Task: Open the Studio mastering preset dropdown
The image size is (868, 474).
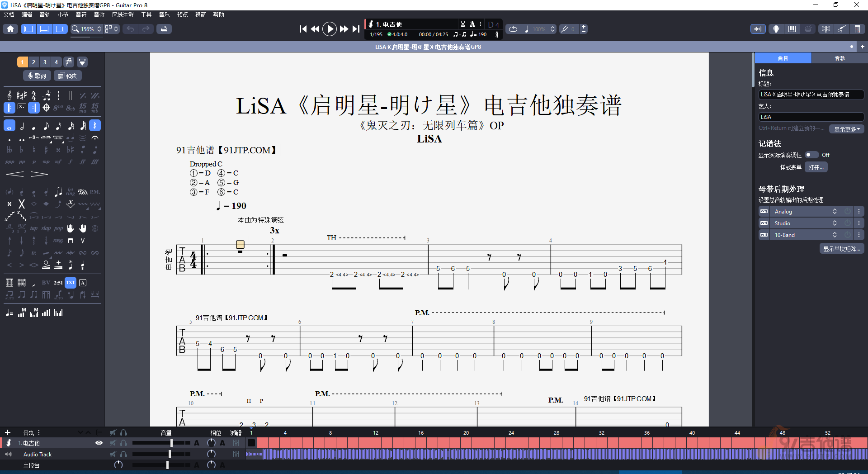Action: (x=805, y=223)
